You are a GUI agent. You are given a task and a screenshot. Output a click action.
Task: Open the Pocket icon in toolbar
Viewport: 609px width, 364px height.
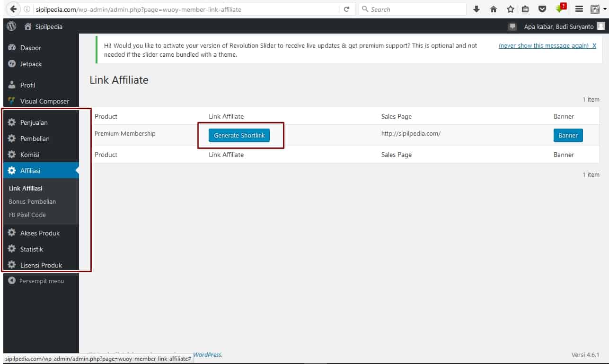543,9
